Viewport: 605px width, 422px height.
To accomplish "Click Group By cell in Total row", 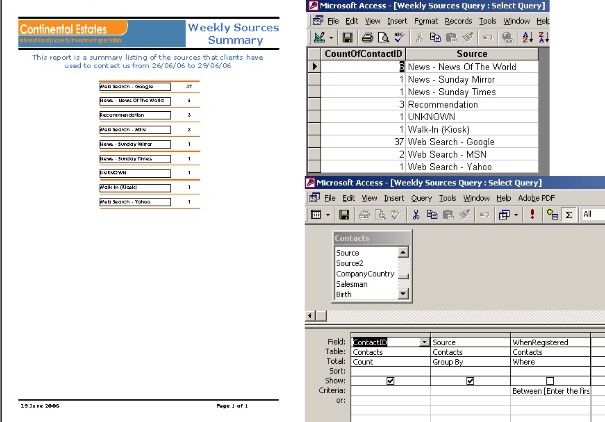I will point(470,362).
